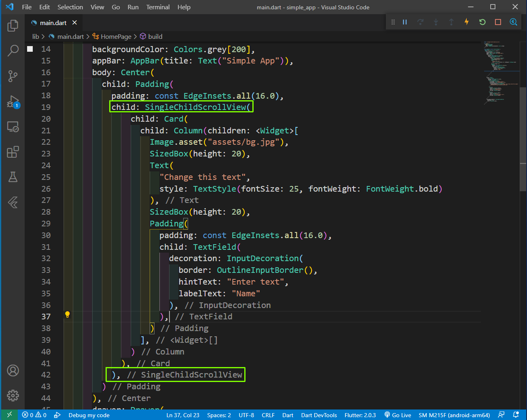Open the Edit menu

tap(44, 7)
